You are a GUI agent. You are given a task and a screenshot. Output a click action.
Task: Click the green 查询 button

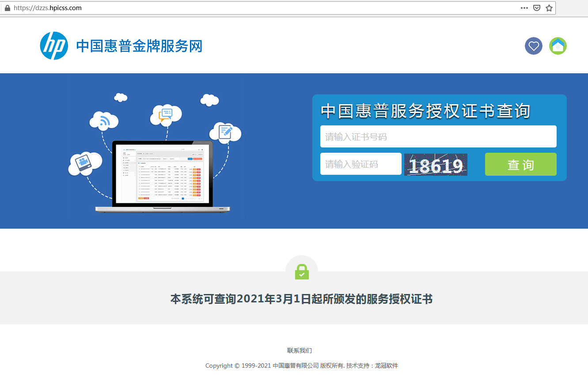point(521,164)
